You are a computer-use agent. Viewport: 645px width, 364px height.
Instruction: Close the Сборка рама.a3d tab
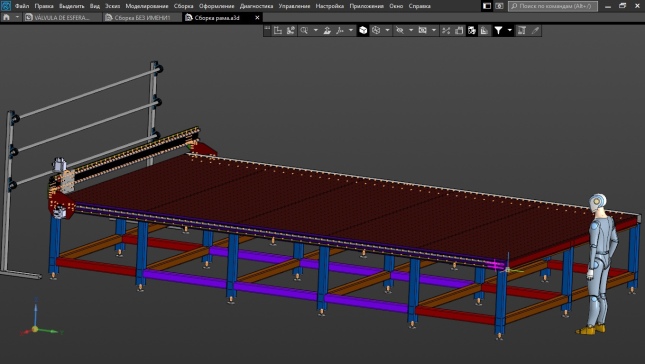[258, 18]
